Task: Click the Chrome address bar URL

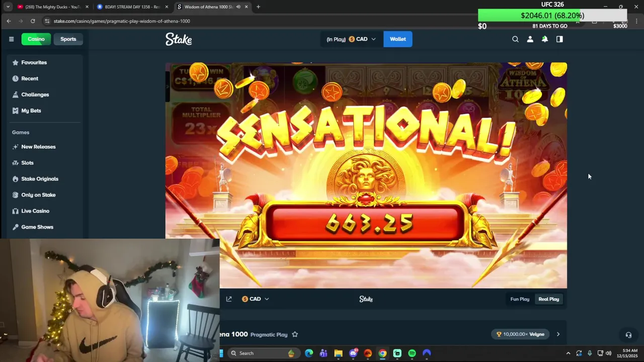Action: click(x=122, y=21)
